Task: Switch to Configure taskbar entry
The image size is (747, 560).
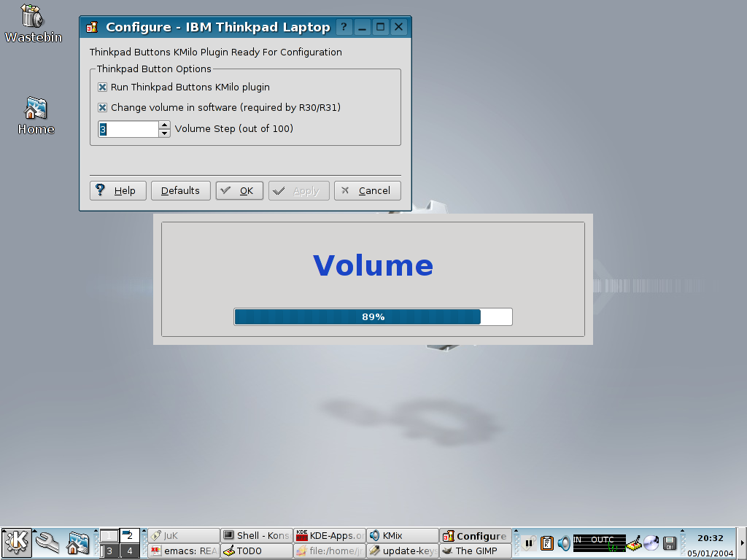Action: tap(476, 536)
